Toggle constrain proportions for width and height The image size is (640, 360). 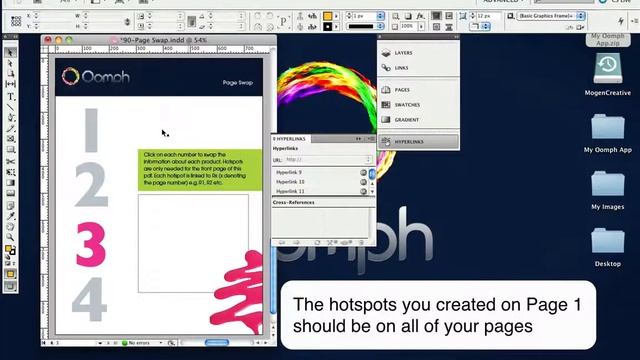click(x=127, y=22)
